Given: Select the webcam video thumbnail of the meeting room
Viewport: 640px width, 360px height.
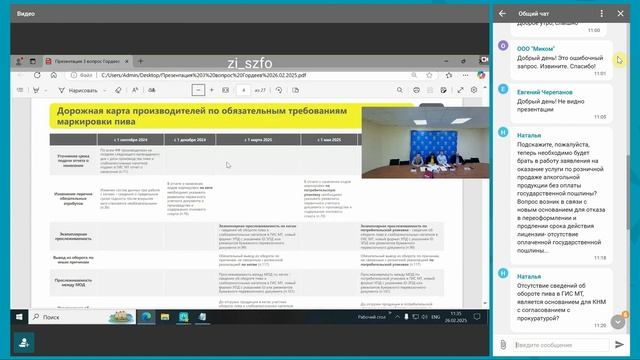Looking at the screenshot, I should pos(425,143).
